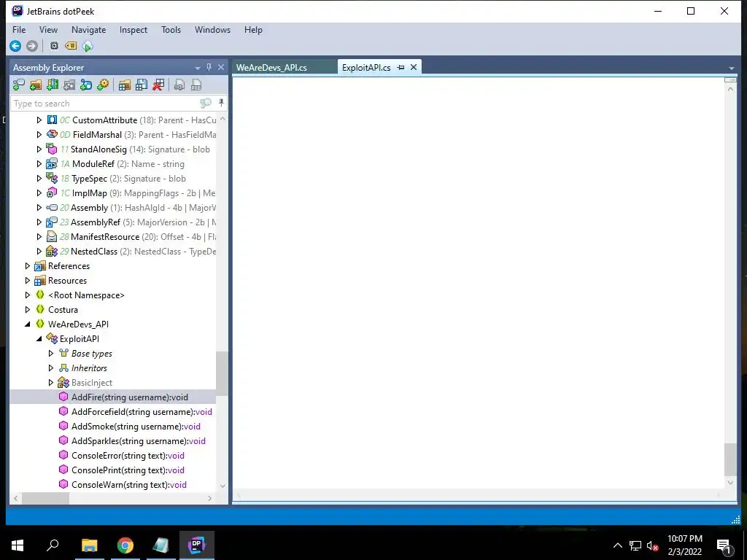Expand the Costura namespace

28,309
